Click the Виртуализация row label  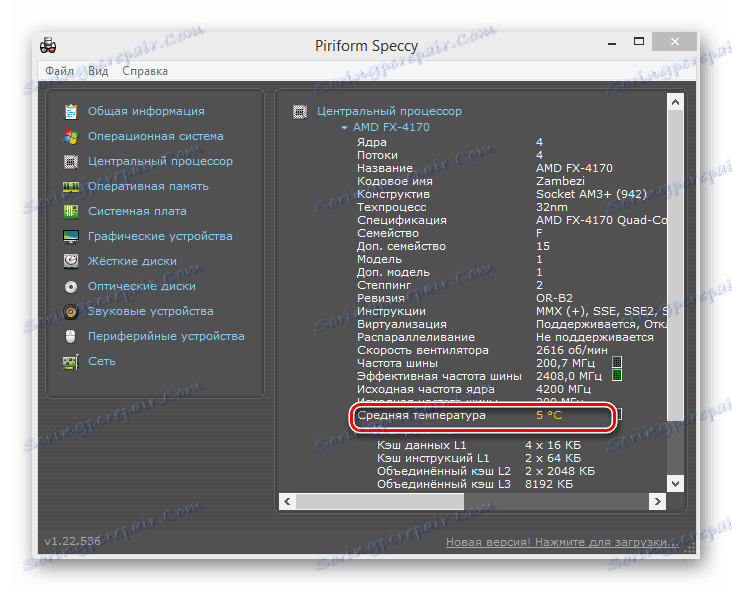pos(401,324)
